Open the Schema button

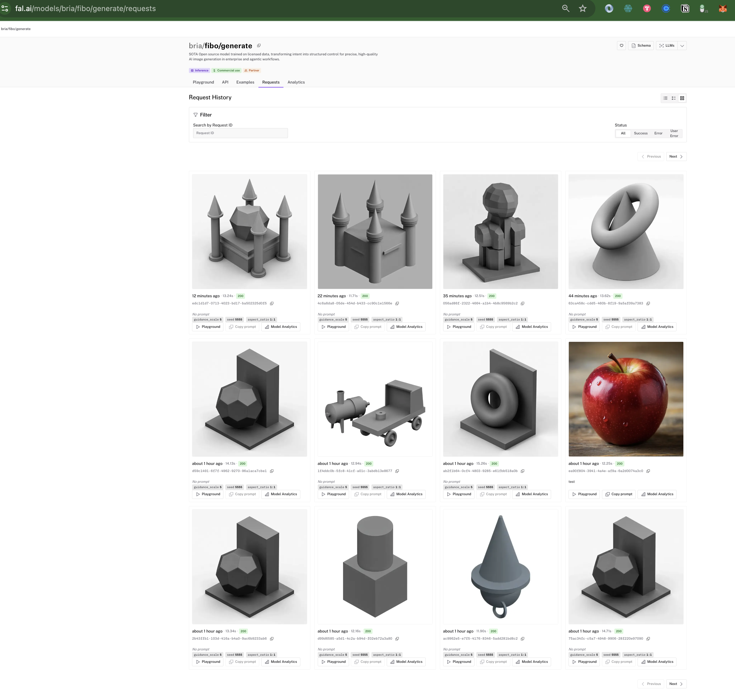point(641,46)
